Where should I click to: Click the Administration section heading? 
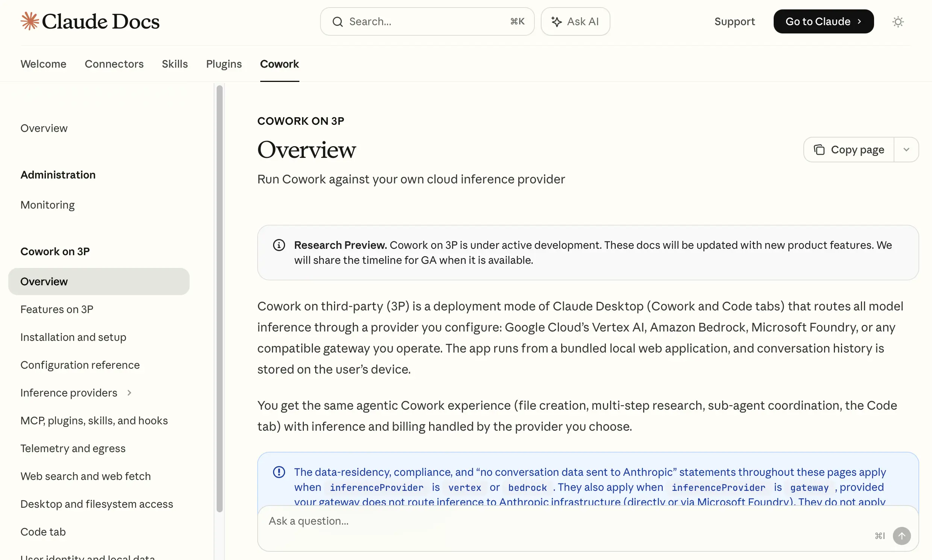tap(58, 175)
